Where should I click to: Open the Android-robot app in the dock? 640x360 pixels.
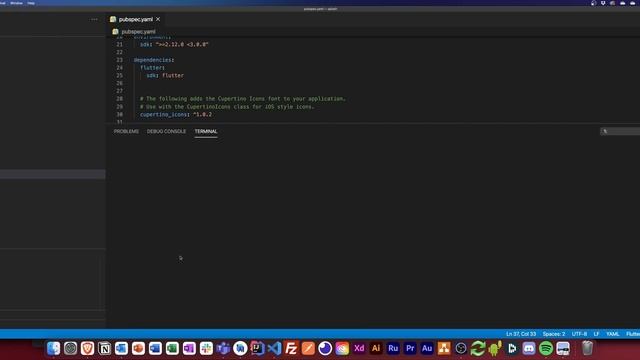[x=495, y=348]
